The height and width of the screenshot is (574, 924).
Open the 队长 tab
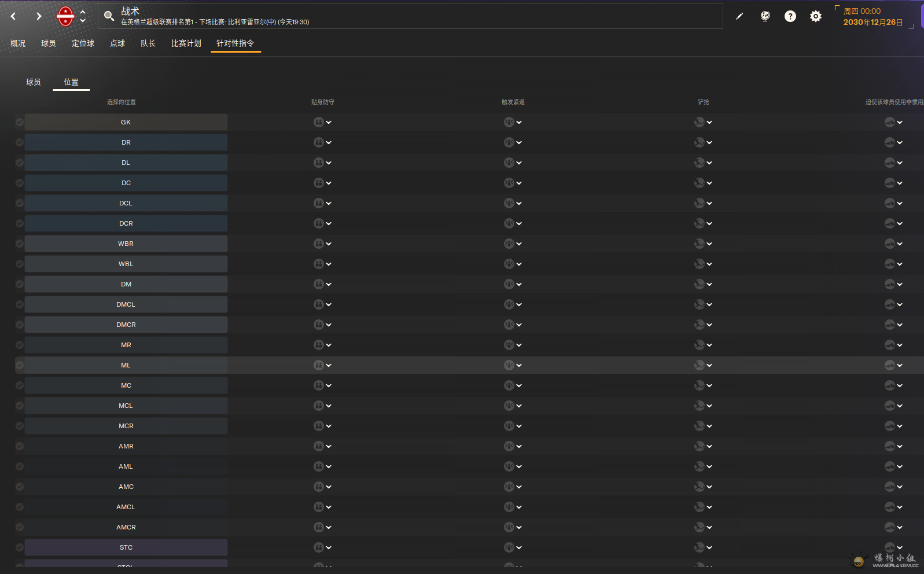(x=148, y=43)
